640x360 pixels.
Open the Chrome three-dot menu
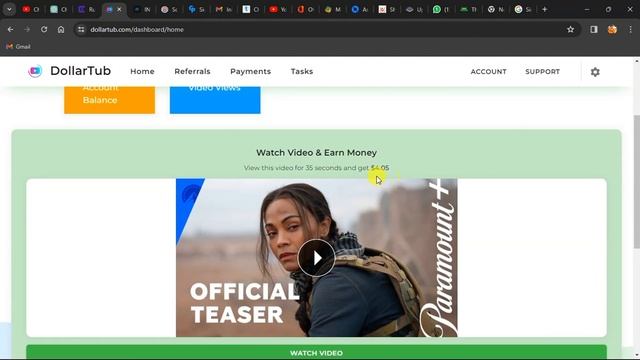click(630, 29)
